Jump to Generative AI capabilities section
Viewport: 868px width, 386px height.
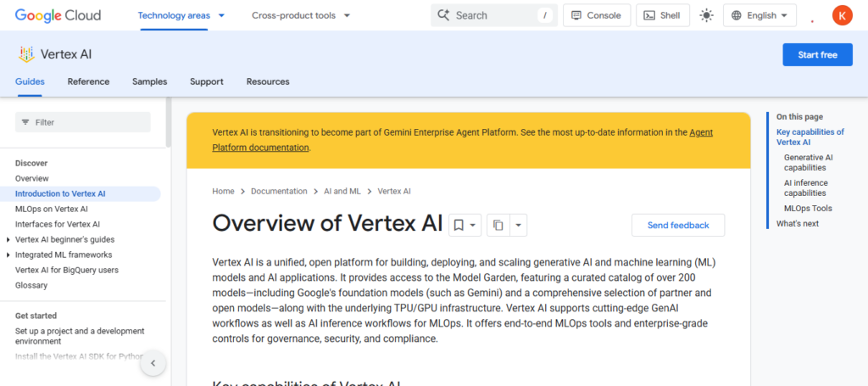[x=808, y=162]
